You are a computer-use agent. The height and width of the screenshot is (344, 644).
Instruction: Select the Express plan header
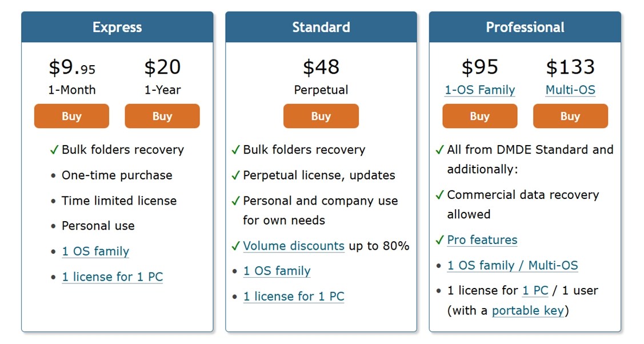(x=117, y=26)
